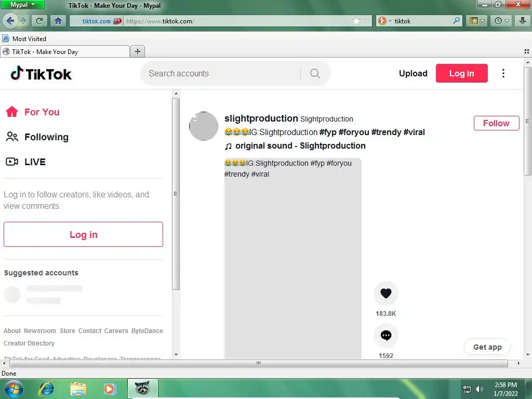Click the red Log in button in header
The width and height of the screenshot is (532, 399).
point(461,73)
